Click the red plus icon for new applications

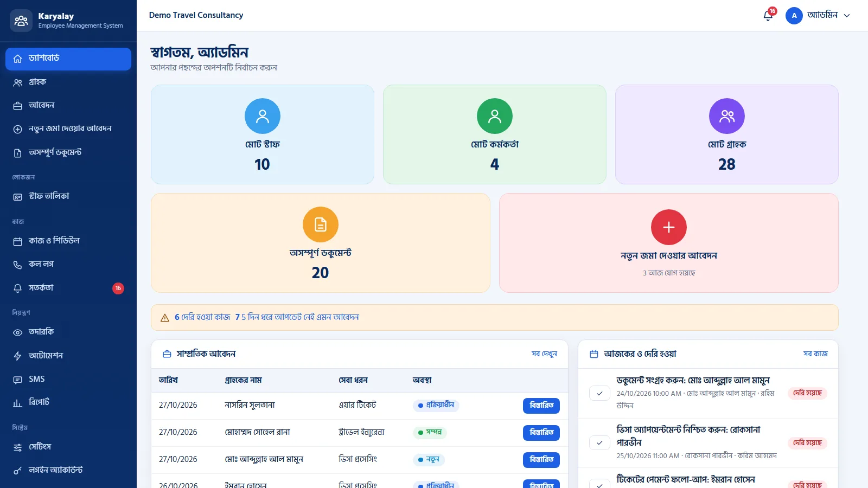coord(669,227)
